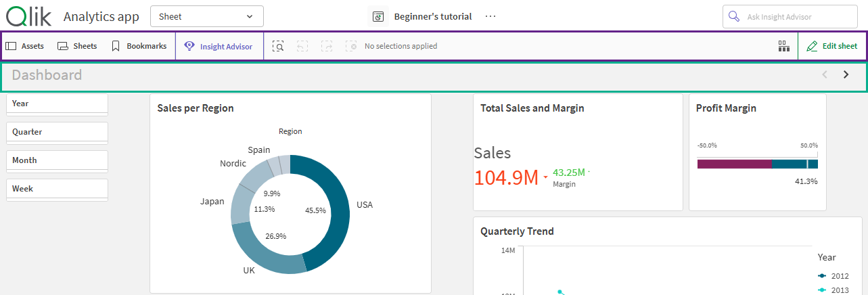
Task: Open the Sheet navigation dropdown
Action: 206,16
